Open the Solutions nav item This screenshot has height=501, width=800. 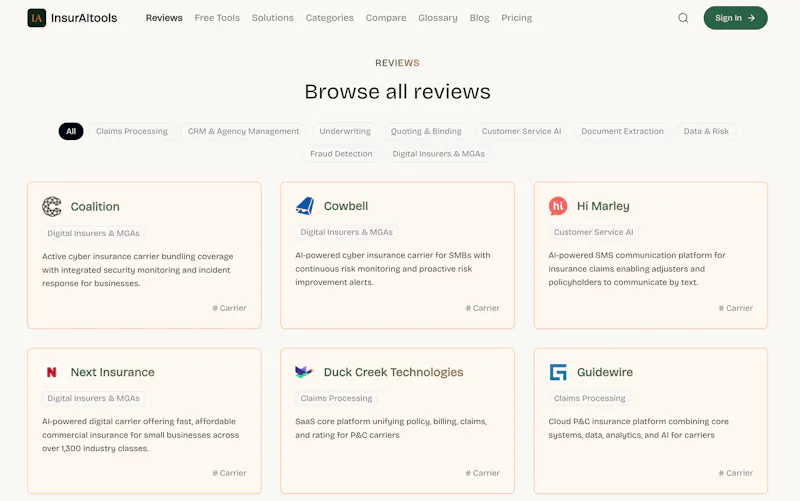click(272, 18)
